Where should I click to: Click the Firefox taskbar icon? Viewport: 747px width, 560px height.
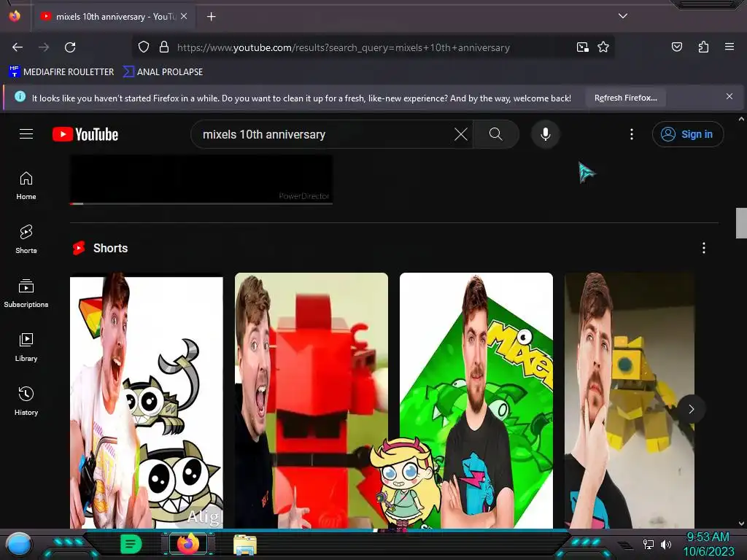click(188, 544)
